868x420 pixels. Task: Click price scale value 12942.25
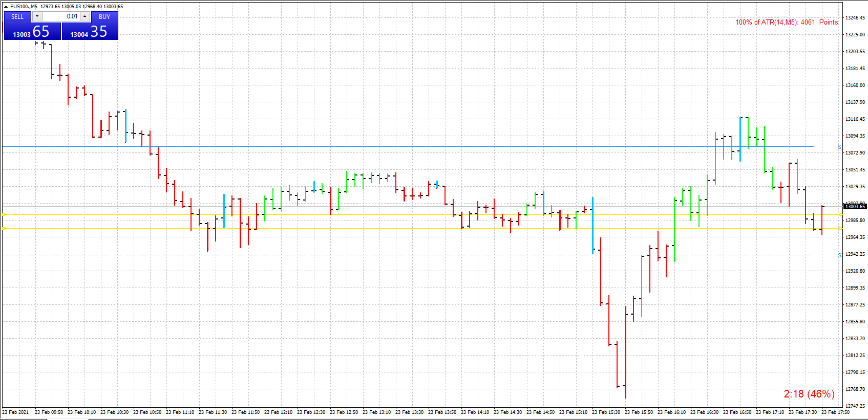pyautogui.click(x=855, y=254)
